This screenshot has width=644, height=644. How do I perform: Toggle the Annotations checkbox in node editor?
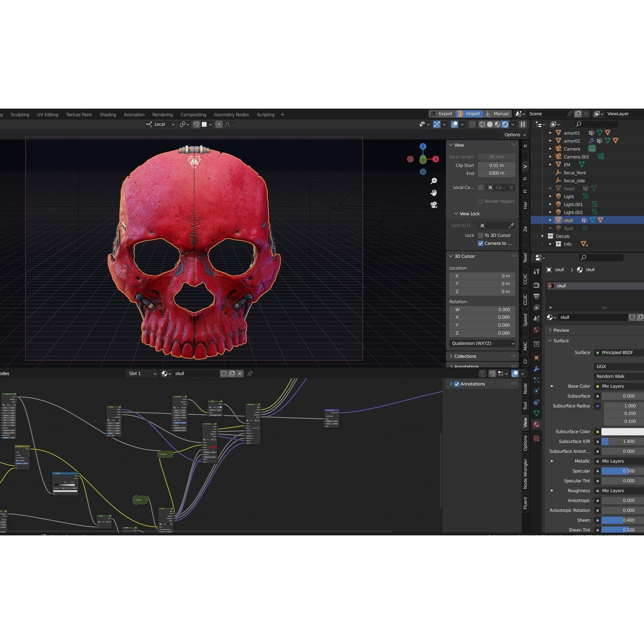(457, 384)
